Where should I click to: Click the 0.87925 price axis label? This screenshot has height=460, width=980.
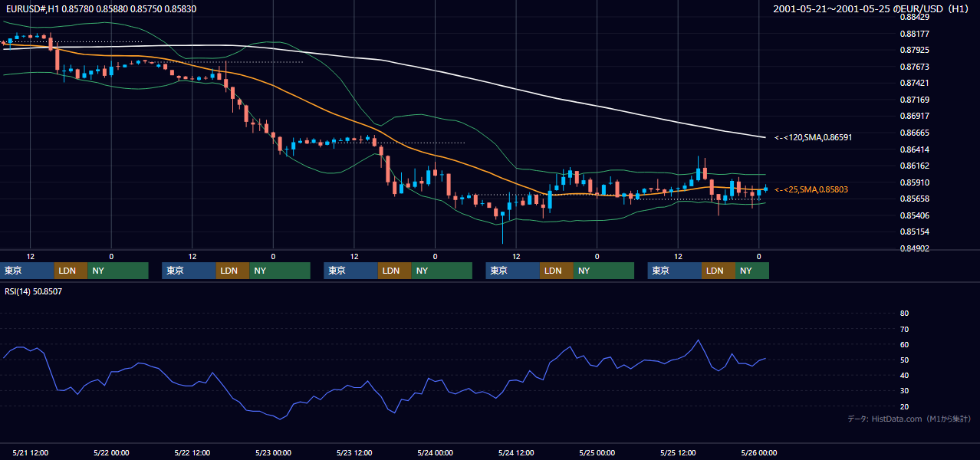pyautogui.click(x=915, y=50)
